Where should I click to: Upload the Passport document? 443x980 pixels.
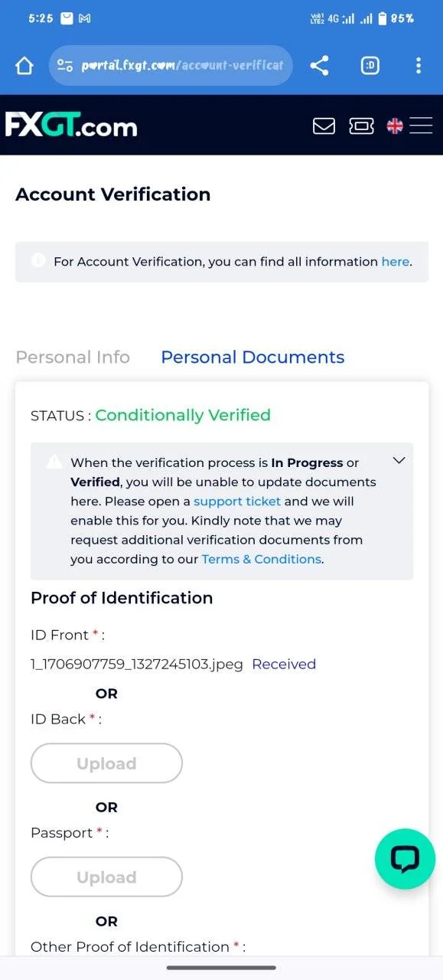[106, 877]
